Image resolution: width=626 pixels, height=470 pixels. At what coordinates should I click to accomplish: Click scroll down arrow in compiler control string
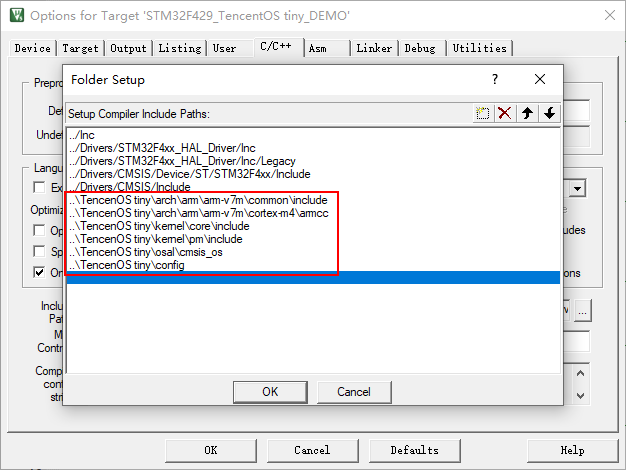click(580, 396)
